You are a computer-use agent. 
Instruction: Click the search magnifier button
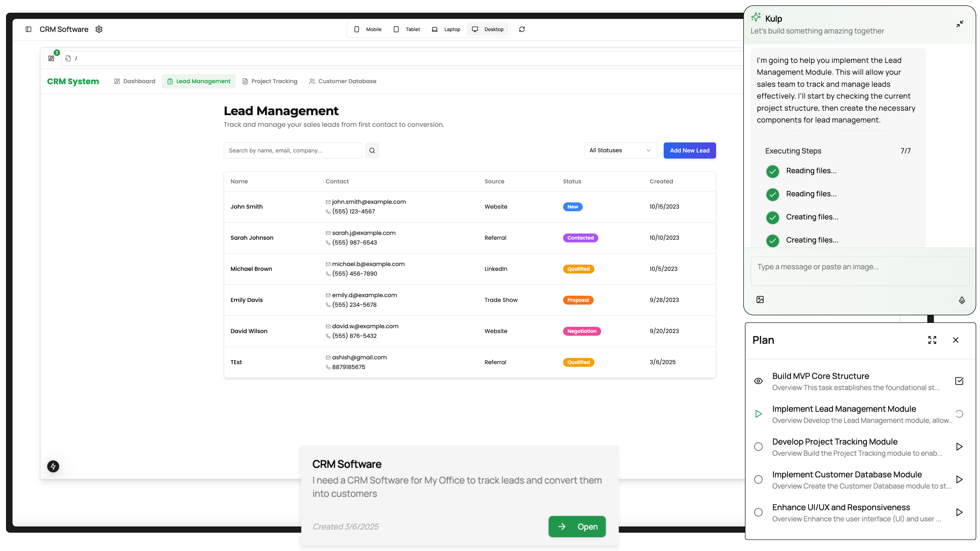click(x=372, y=151)
